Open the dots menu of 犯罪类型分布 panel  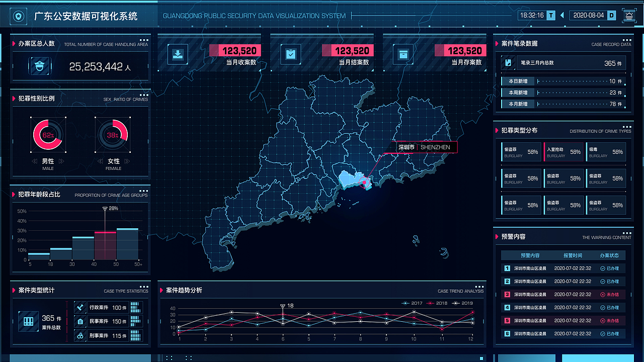pos(627,126)
